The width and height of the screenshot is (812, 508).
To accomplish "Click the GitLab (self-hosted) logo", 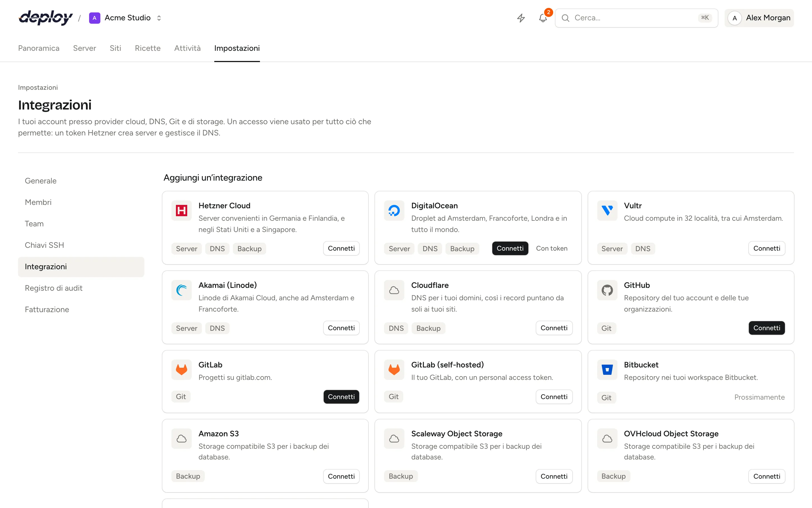I will pyautogui.click(x=394, y=370).
